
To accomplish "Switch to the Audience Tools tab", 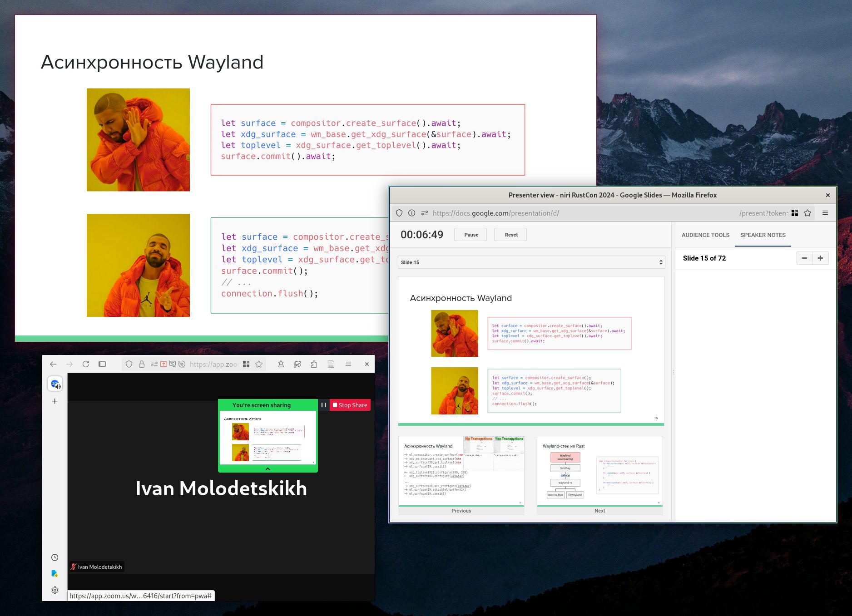I will click(x=705, y=235).
